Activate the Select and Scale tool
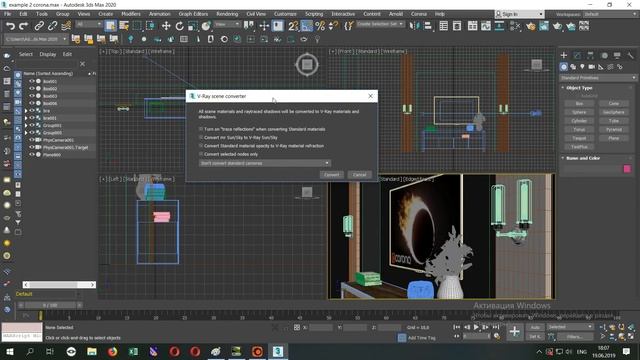Image resolution: width=640 pixels, height=360 pixels. click(193, 26)
